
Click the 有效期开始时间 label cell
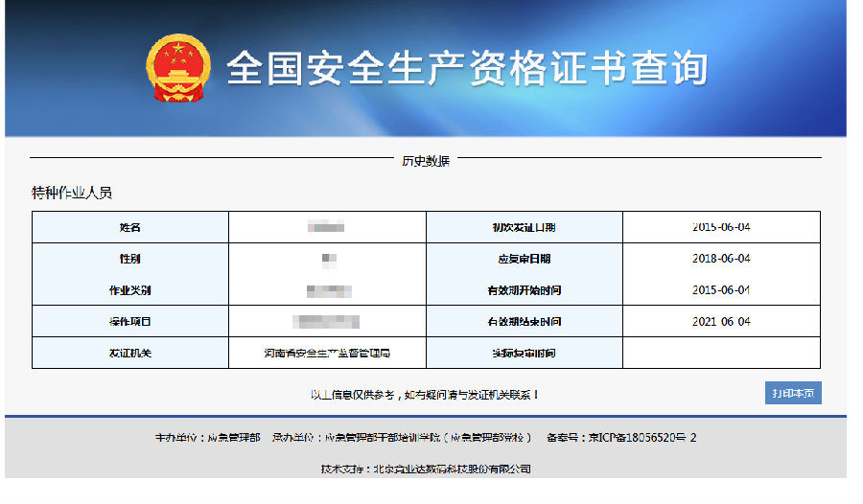[x=524, y=290]
